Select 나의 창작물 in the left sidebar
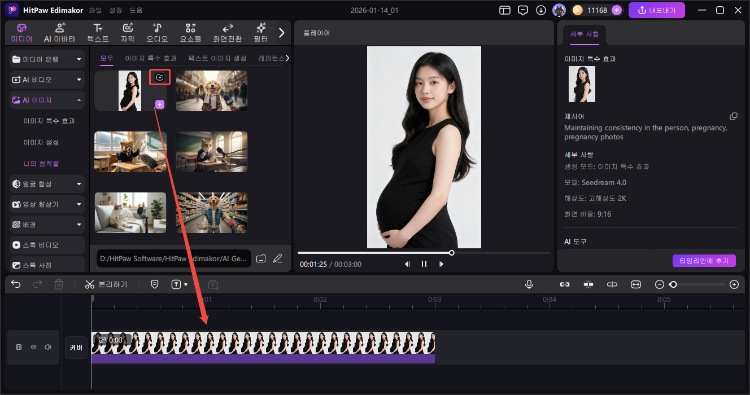The image size is (750, 395). click(x=41, y=164)
